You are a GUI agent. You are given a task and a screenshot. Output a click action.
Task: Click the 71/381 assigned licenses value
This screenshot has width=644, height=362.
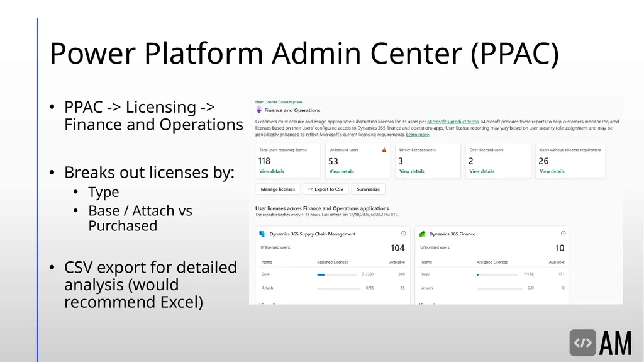[x=367, y=274]
